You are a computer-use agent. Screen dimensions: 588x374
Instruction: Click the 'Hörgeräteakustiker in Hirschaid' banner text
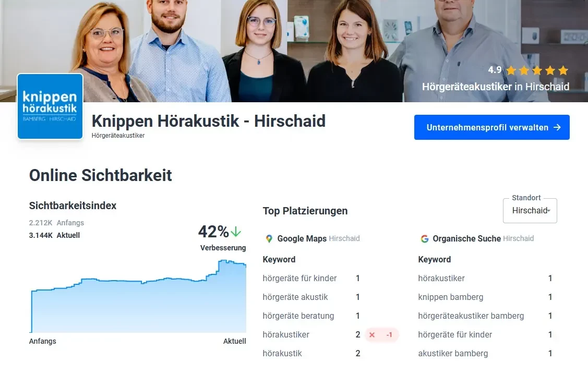click(495, 87)
